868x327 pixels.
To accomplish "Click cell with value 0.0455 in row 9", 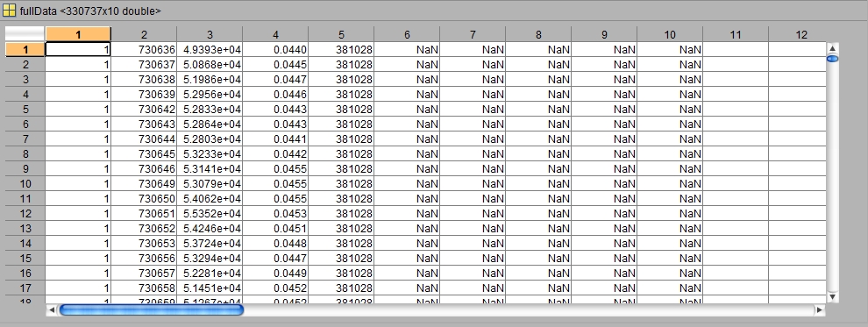I will click(x=275, y=168).
